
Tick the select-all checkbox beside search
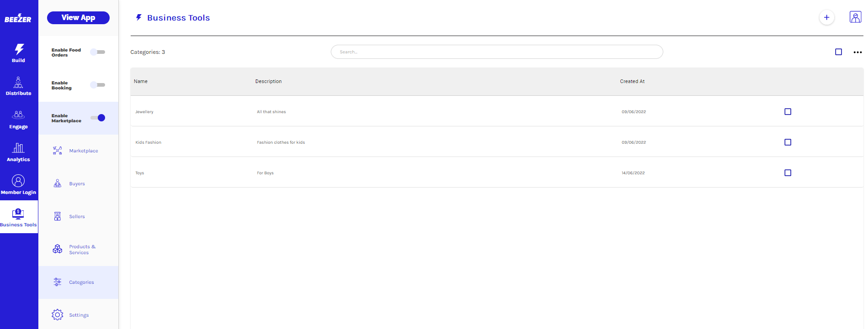[838, 52]
